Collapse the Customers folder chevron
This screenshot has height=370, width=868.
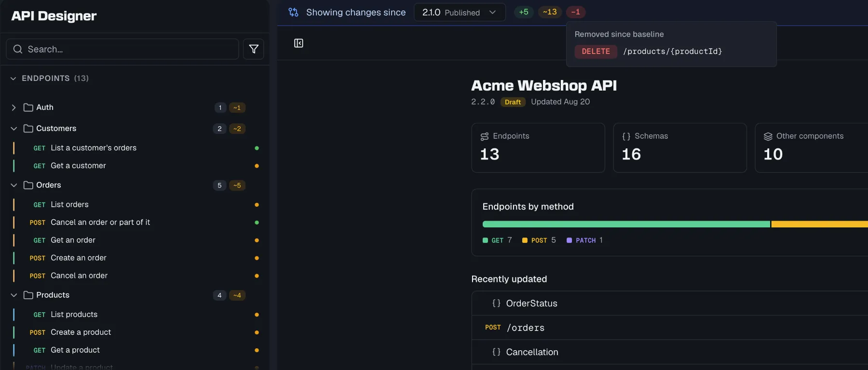14,129
